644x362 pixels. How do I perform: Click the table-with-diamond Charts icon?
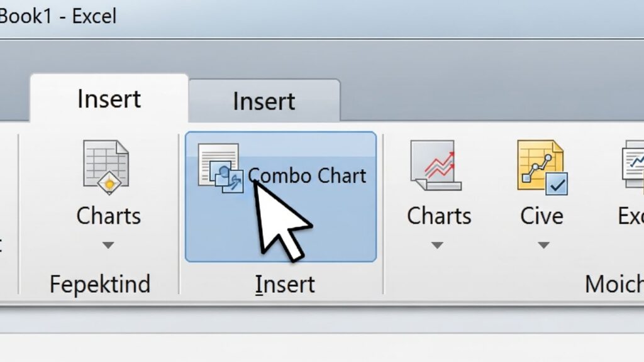click(106, 167)
